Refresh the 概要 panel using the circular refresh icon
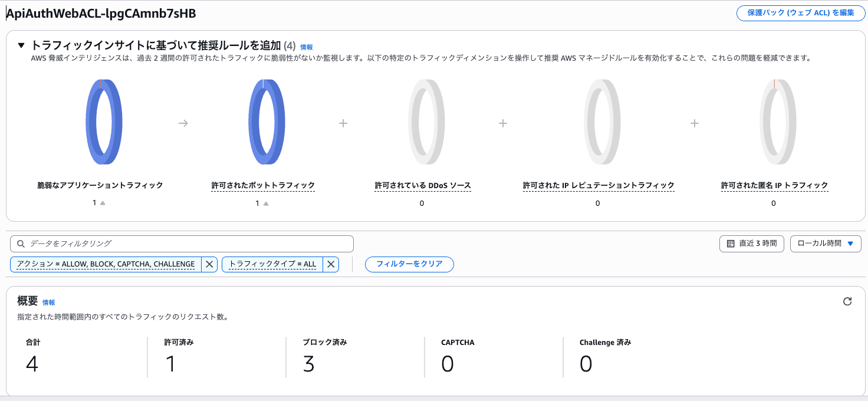 point(847,301)
